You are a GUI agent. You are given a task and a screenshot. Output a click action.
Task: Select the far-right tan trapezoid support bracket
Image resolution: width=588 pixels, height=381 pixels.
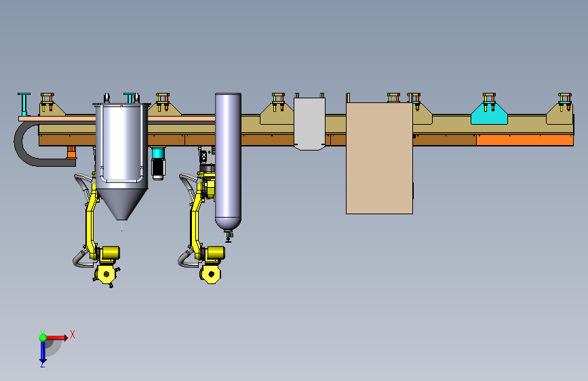(x=560, y=114)
